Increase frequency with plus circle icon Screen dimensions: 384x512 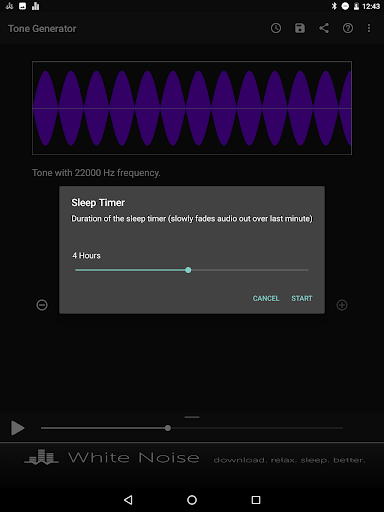(342, 305)
